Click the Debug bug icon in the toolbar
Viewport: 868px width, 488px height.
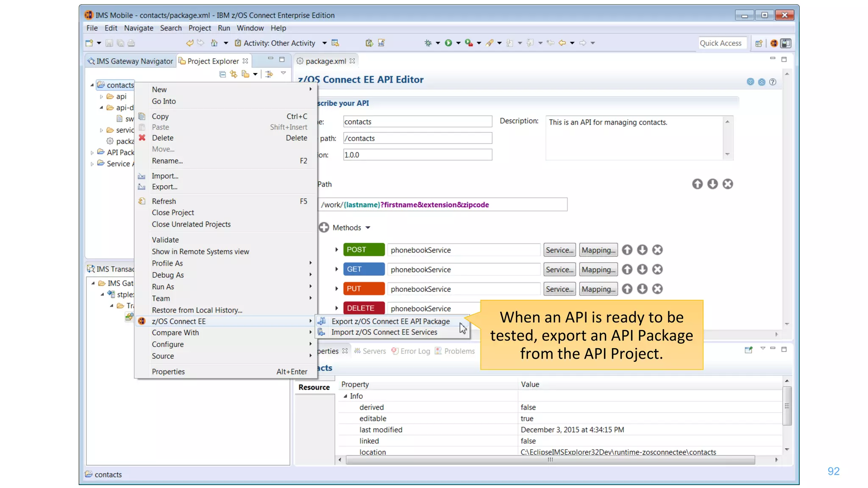pos(428,43)
